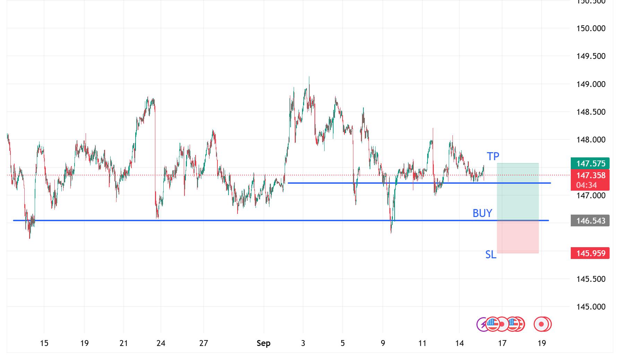Click the 150.000 price scale label
Viewport: 620px width, 364px height.
coord(591,28)
